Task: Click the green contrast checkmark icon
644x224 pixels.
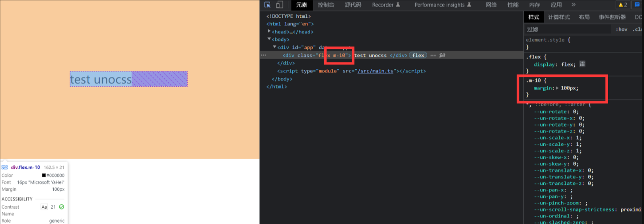Action: (62, 207)
